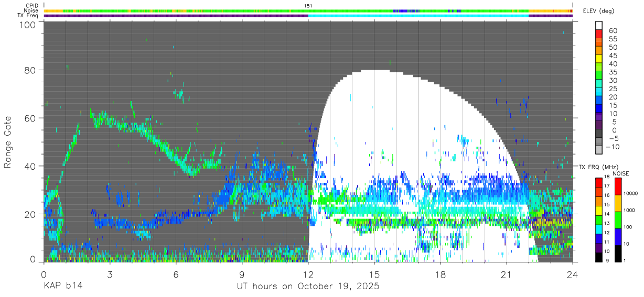Click the 6 tick label on UT hours axis
The width and height of the screenshot is (644, 297).
[x=176, y=274]
